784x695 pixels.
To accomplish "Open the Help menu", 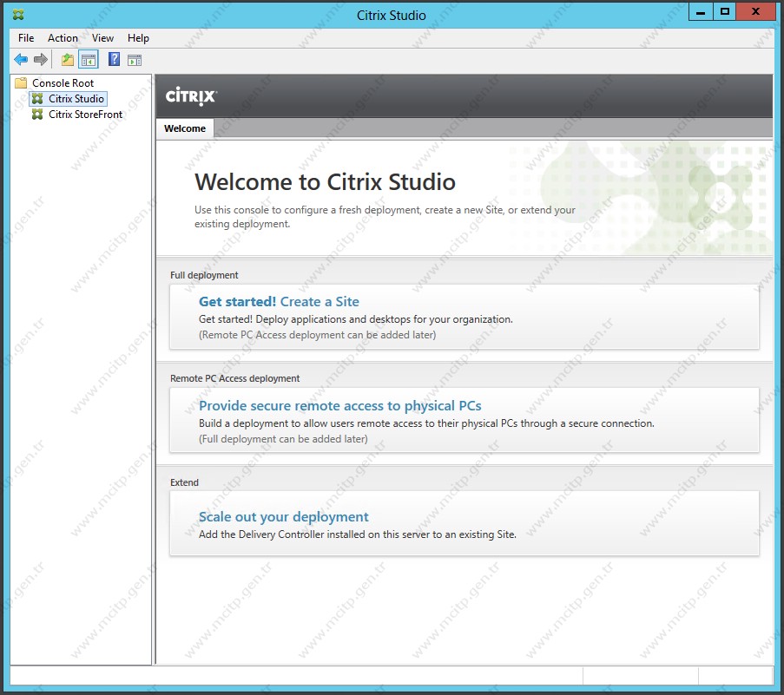I will coord(138,38).
